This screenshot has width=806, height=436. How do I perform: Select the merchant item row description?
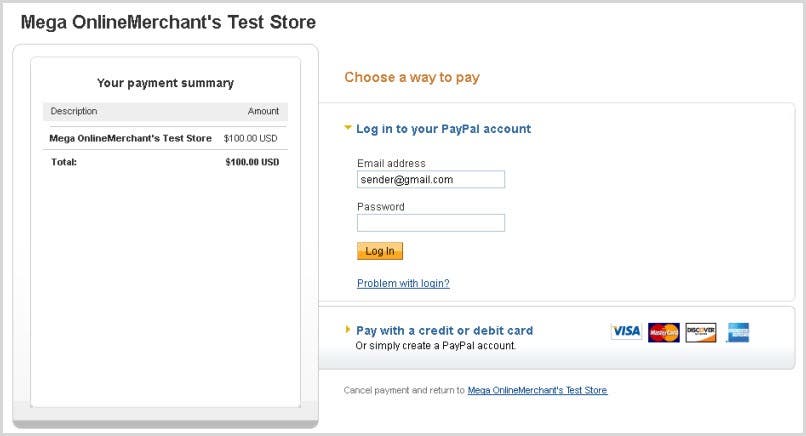(x=130, y=138)
